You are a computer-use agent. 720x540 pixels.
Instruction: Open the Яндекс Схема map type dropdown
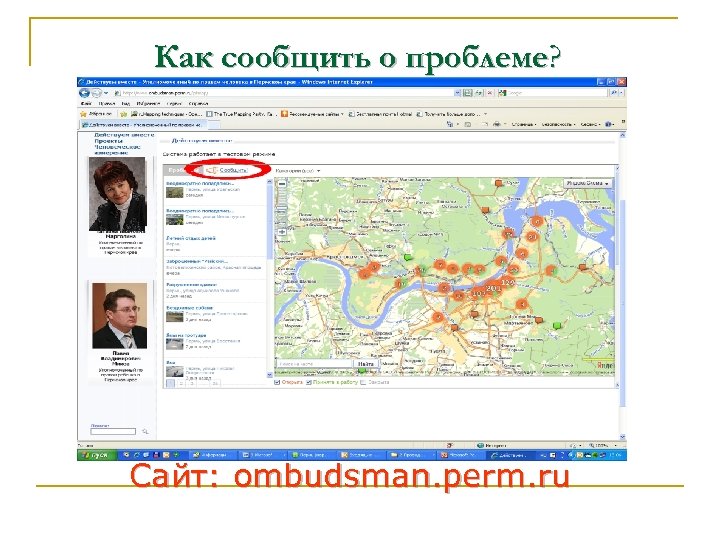(x=588, y=183)
